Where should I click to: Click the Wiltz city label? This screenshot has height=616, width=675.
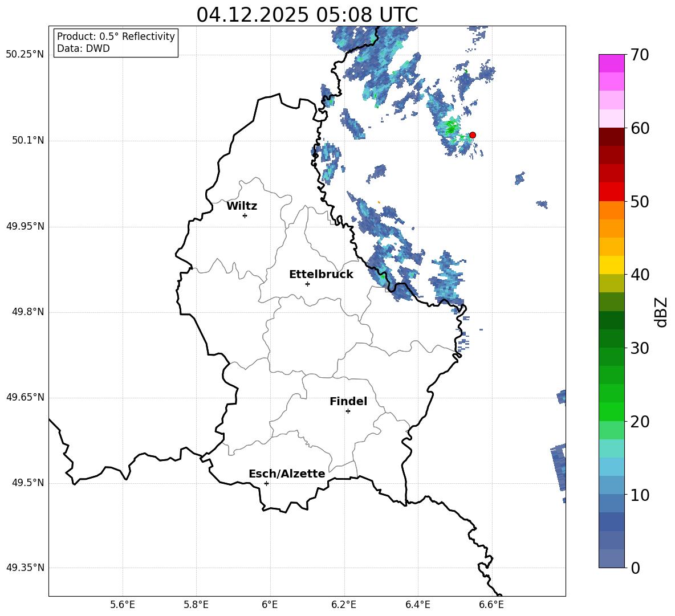click(x=242, y=206)
